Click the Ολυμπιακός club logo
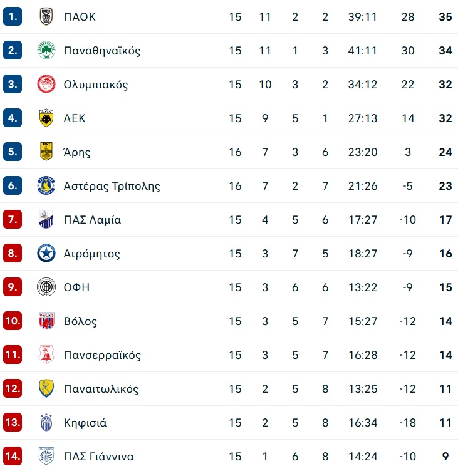The height and width of the screenshot is (476, 458). [x=46, y=84]
